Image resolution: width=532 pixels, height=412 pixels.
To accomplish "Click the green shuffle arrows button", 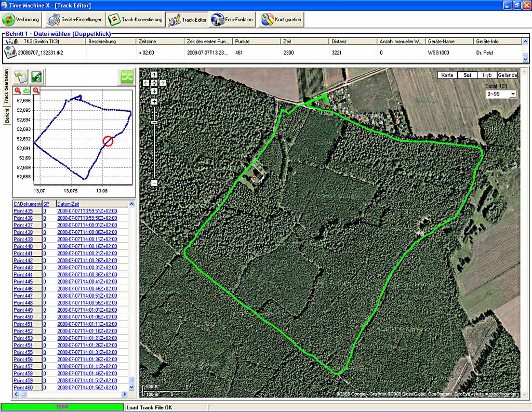I will [126, 77].
